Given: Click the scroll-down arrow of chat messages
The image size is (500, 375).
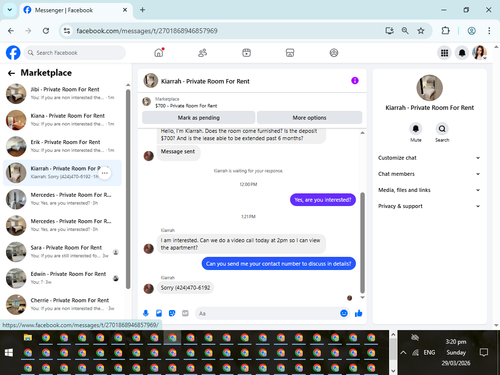Looking at the screenshot, I should click(362, 297).
